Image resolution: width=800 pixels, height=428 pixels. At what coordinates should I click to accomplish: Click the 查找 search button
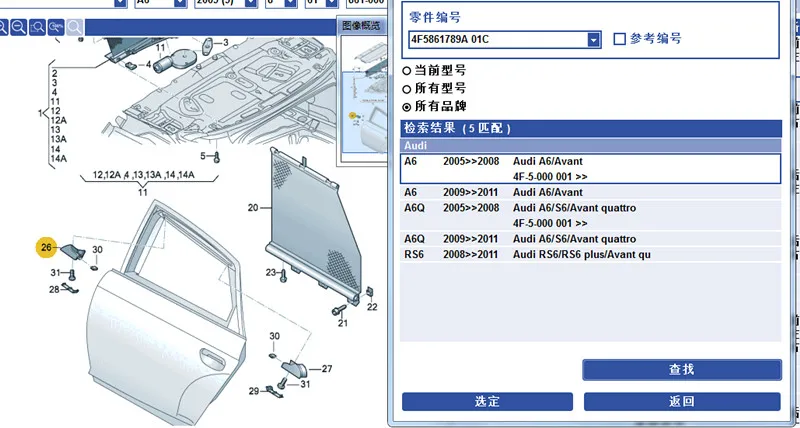click(x=682, y=370)
